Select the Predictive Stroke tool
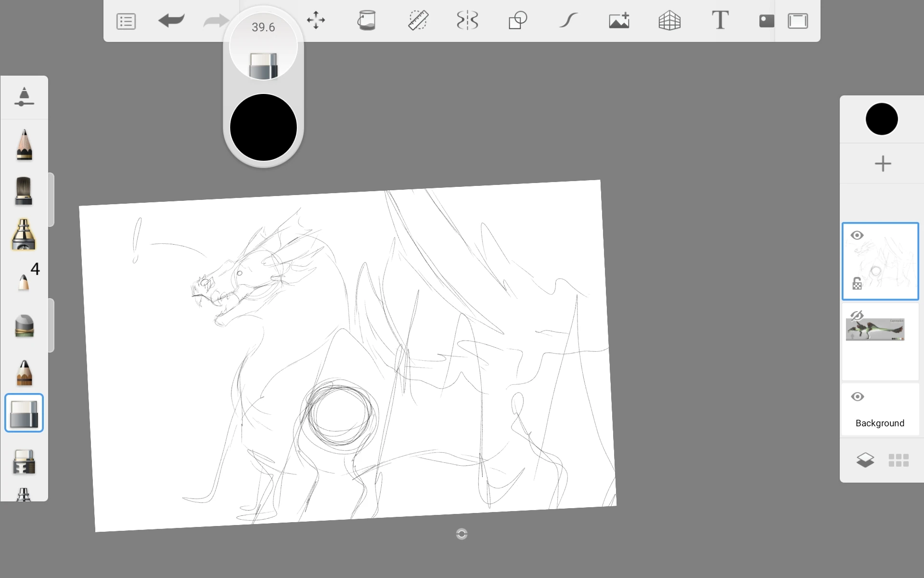 click(568, 21)
